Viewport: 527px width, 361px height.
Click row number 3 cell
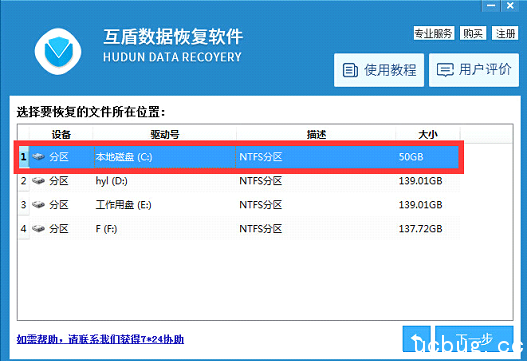coord(24,205)
